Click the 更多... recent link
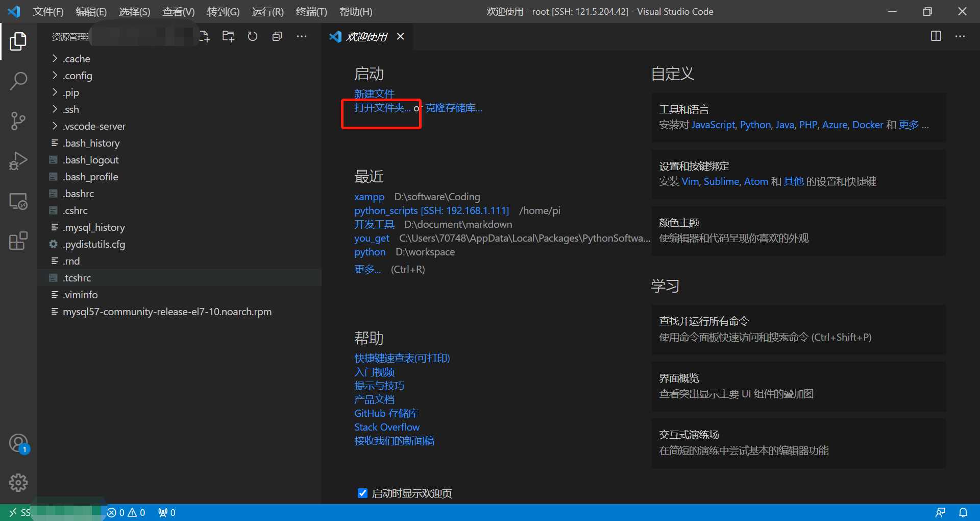Viewport: 980px width, 521px height. [367, 269]
